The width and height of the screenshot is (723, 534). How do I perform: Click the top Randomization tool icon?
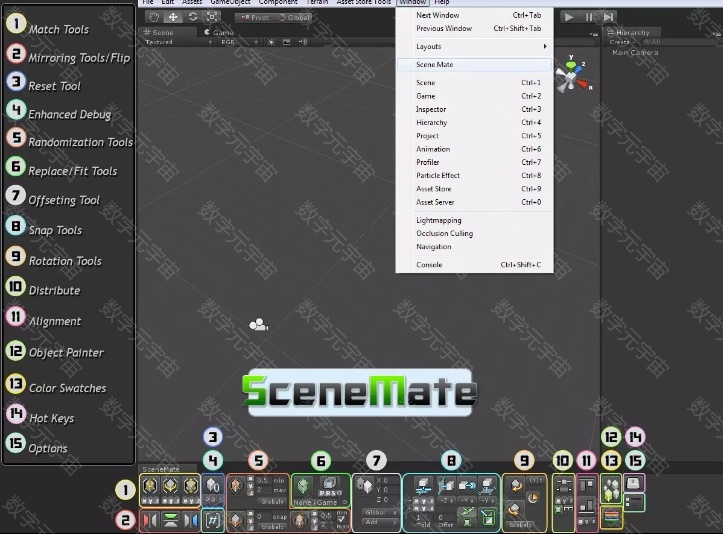click(236, 486)
